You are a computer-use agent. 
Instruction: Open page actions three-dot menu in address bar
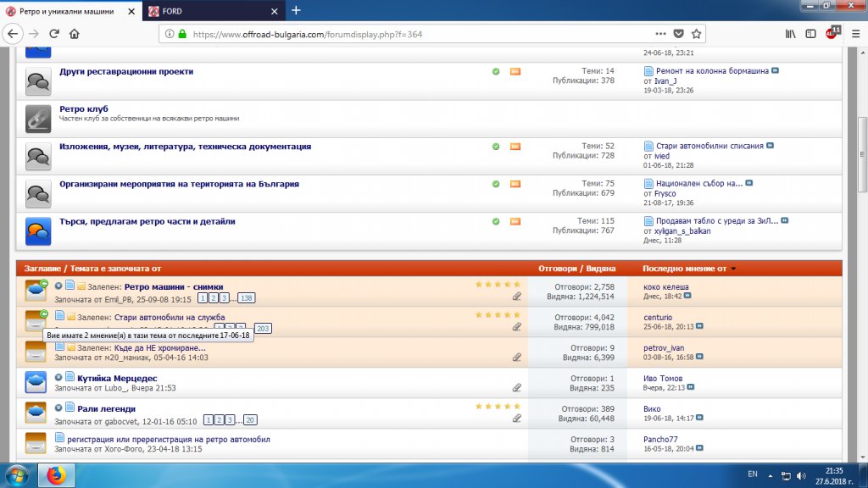[x=659, y=35]
